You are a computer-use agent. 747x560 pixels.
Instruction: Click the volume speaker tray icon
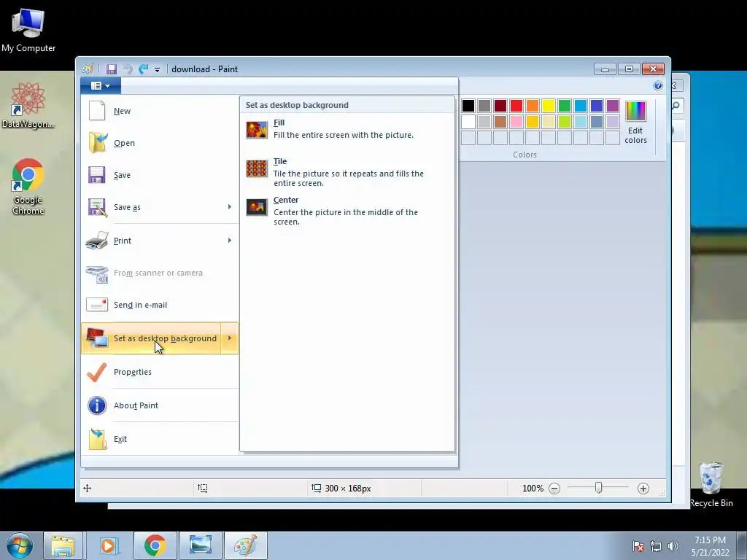point(673,546)
